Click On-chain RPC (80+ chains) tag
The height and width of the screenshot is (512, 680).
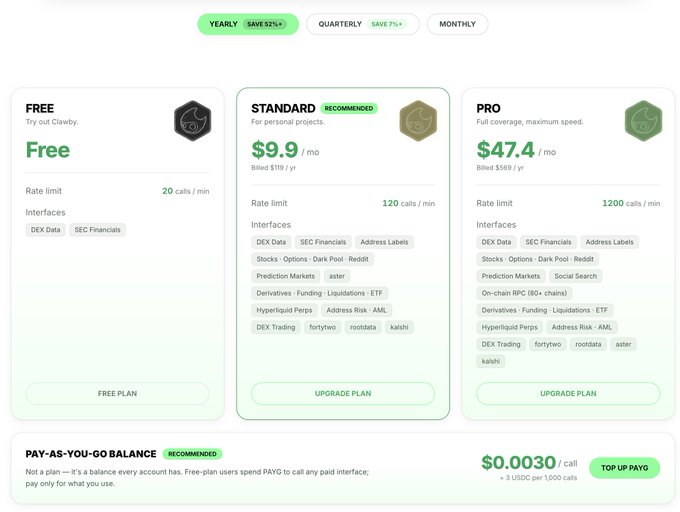coord(524,293)
